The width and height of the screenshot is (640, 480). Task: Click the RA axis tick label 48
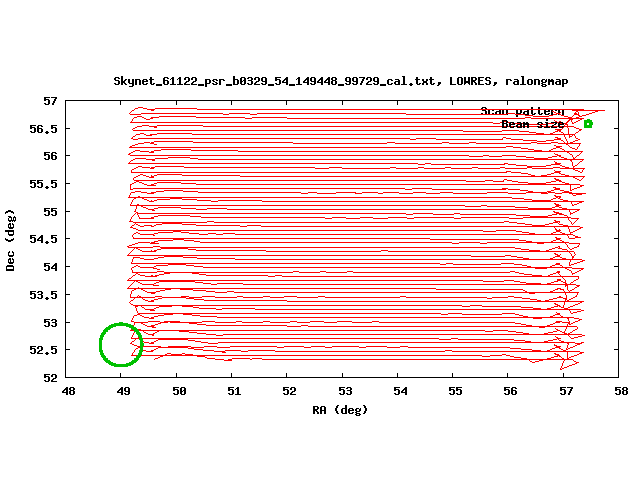point(69,391)
